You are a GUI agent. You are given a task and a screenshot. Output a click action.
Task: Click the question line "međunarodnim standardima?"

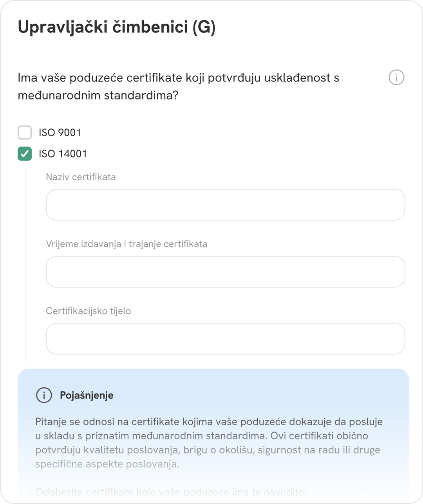pyautogui.click(x=98, y=95)
